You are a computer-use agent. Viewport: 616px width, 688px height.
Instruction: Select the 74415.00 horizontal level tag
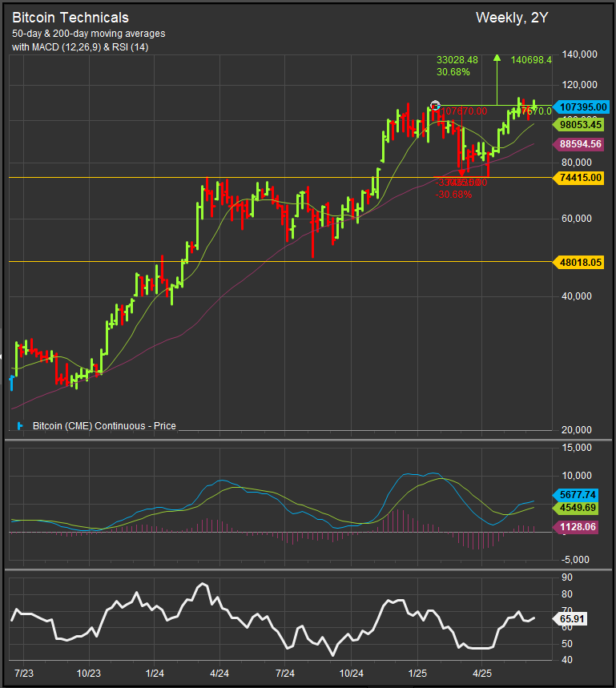578,178
